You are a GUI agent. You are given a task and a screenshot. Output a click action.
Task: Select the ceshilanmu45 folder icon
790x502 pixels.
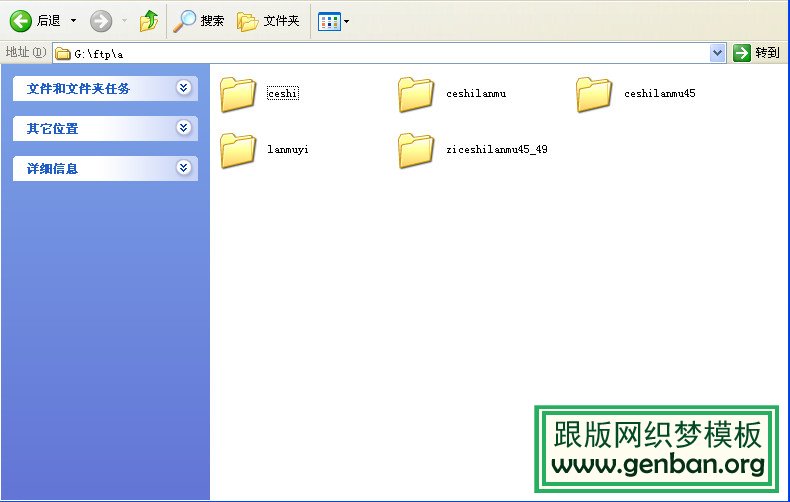point(594,94)
